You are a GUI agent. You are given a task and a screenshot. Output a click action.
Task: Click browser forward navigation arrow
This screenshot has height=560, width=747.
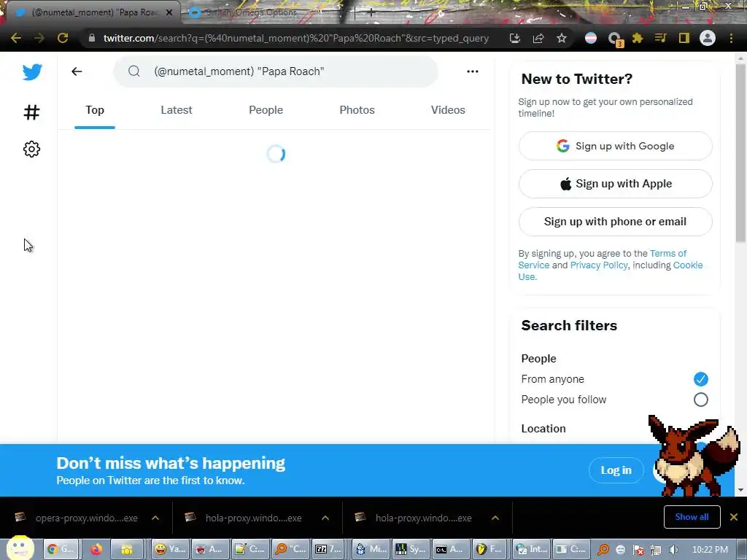tap(39, 38)
